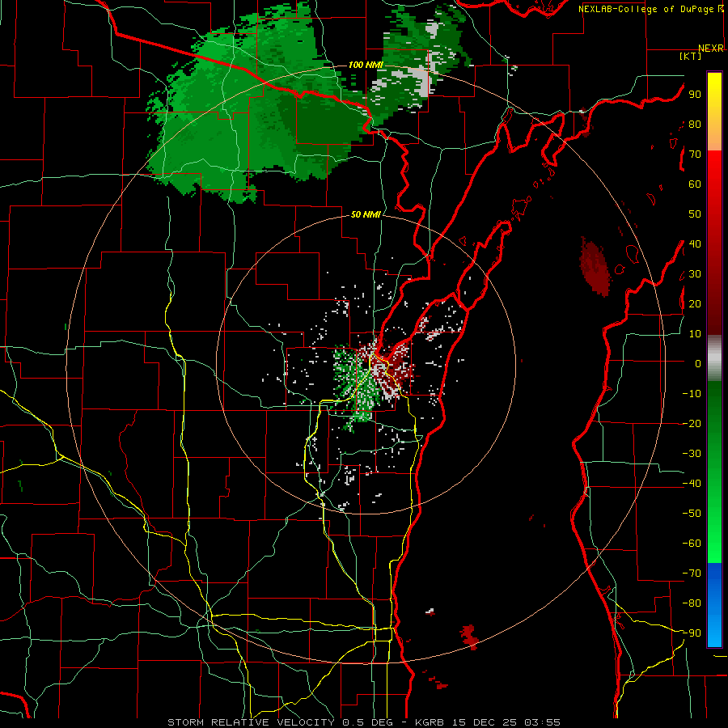The height and width of the screenshot is (728, 728).
Task: Click the -80 value on the velocity scale
Action: [x=692, y=603]
